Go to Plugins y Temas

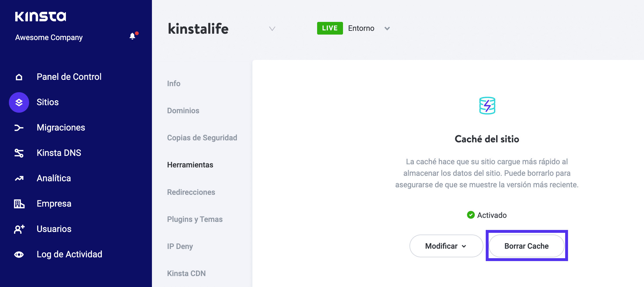pyautogui.click(x=195, y=219)
